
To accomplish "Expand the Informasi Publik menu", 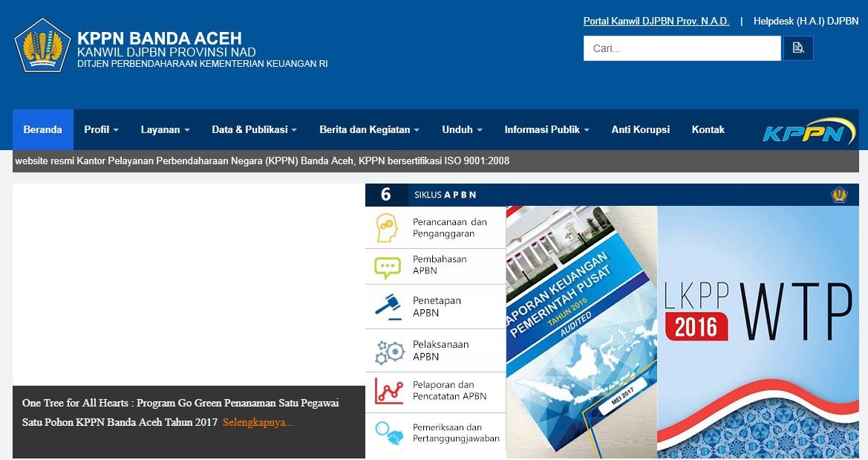I will tap(546, 129).
